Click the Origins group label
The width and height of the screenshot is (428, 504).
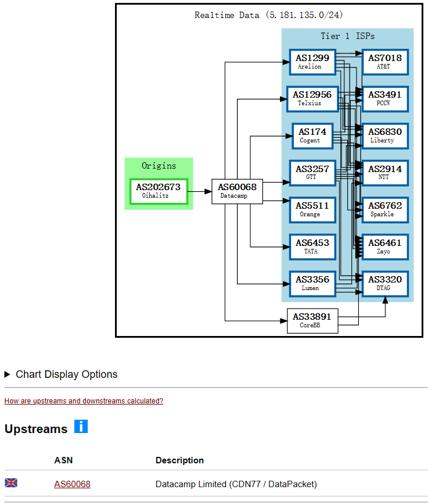[x=159, y=166]
